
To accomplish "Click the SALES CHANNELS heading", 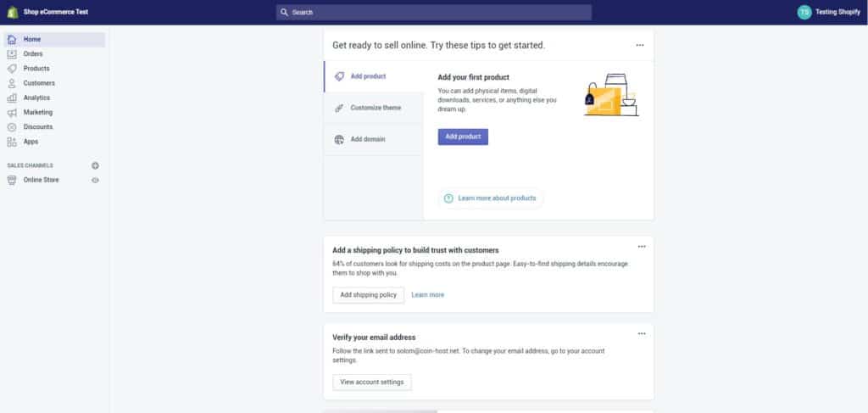I will 30,165.
